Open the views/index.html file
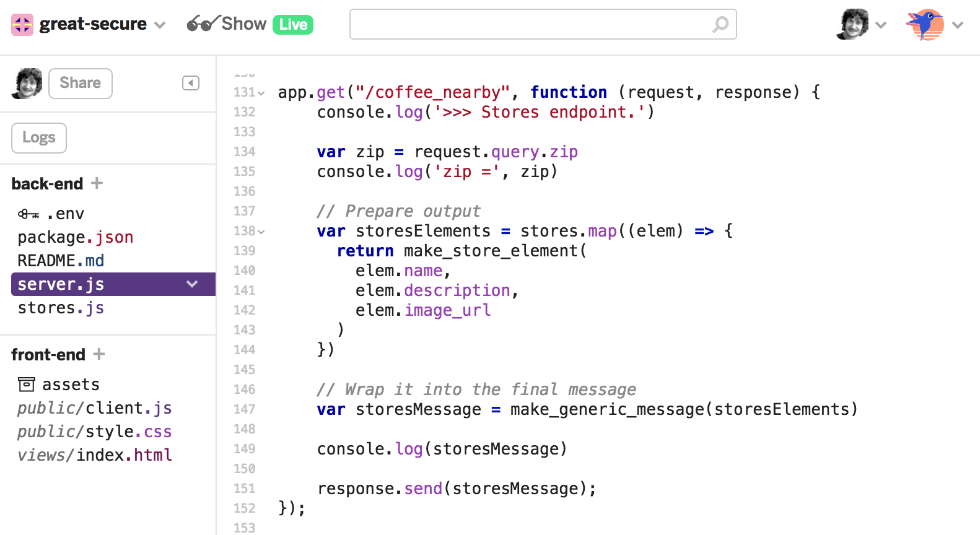980x535 pixels. pos(94,455)
